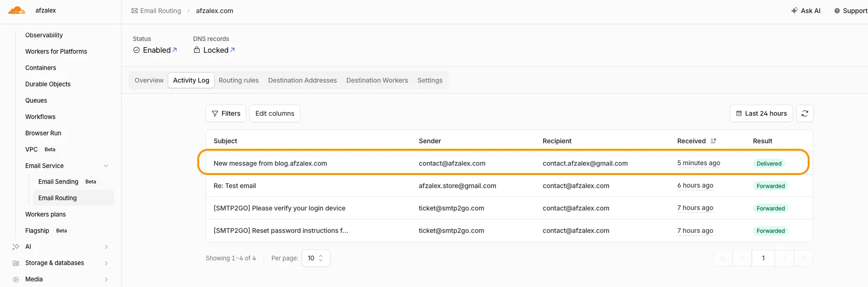Image resolution: width=868 pixels, height=287 pixels.
Task: Click the page number 1 box
Action: coord(763,258)
